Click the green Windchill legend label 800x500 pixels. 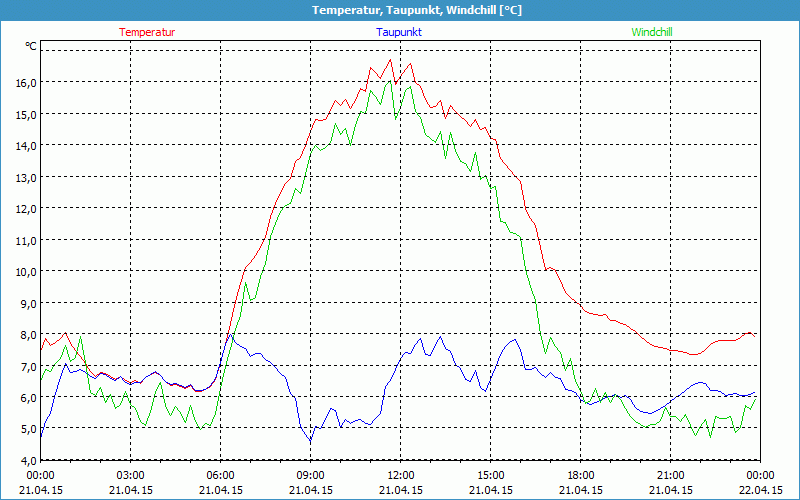651,32
